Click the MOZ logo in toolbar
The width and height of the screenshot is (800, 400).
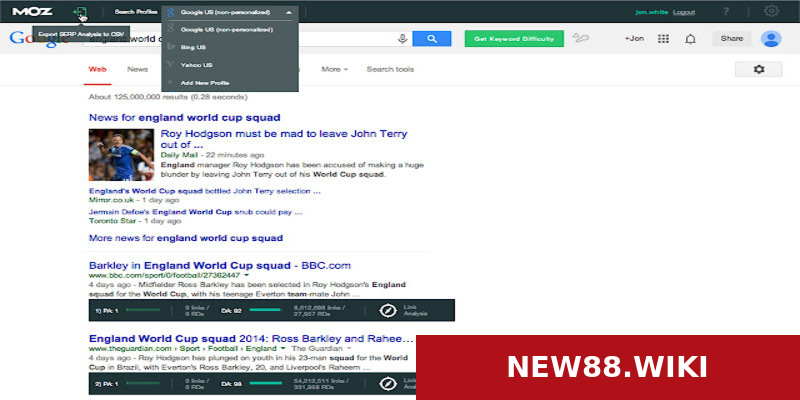[x=32, y=11]
